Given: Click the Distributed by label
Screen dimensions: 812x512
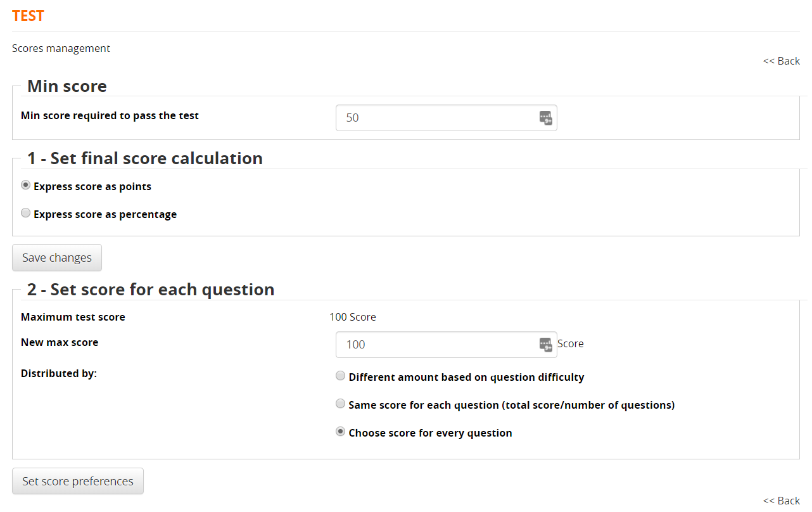Looking at the screenshot, I should click(x=58, y=373).
